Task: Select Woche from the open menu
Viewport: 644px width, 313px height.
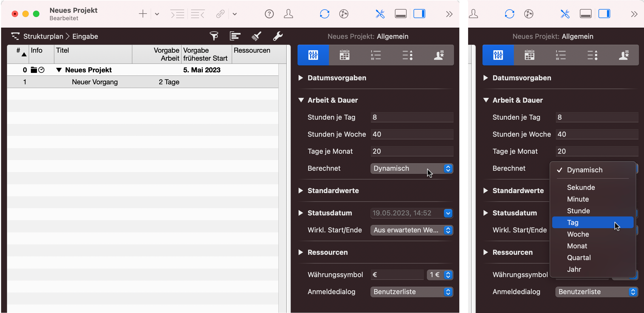Action: (x=578, y=234)
